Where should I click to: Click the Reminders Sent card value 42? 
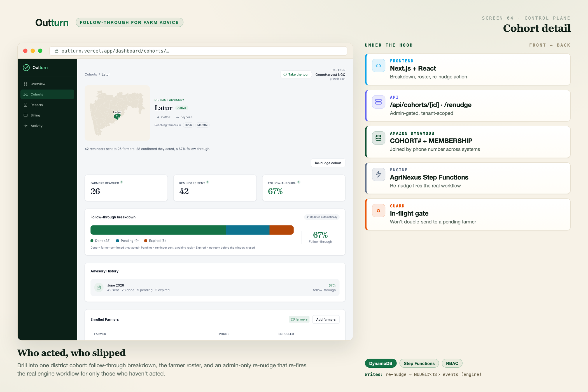(184, 191)
